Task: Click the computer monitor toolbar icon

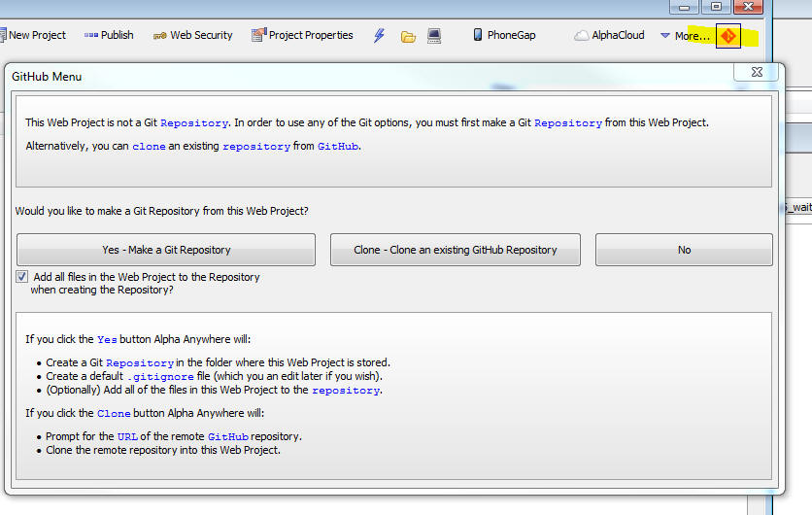Action: click(x=434, y=36)
